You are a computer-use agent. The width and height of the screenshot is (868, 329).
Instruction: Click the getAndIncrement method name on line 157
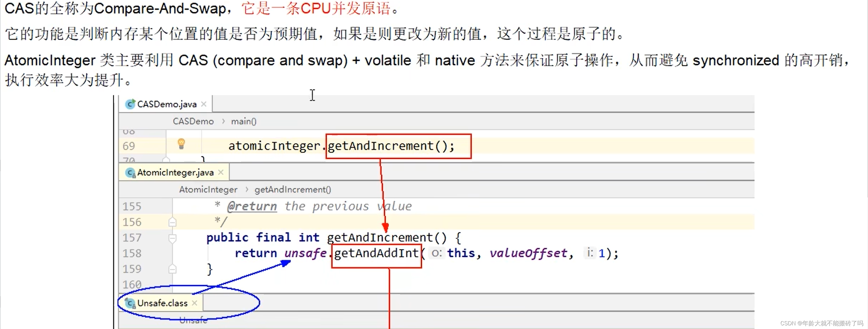[x=380, y=238]
